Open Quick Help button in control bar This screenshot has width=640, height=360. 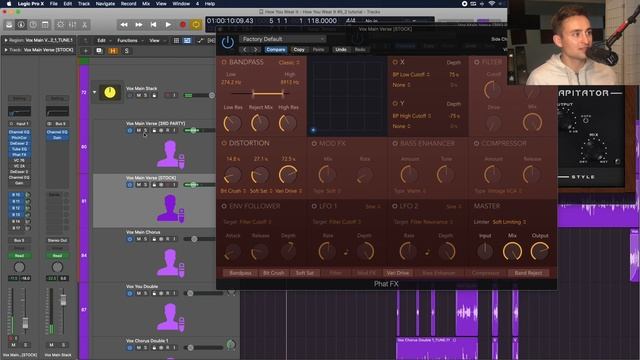[x=33, y=25]
